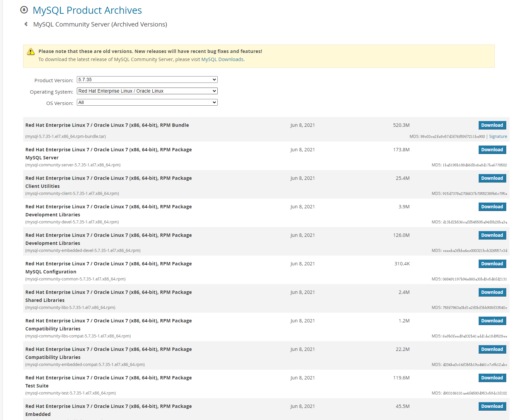524x420 pixels.
Task: Download the 1.2M Compatibility Libraries package
Action: tap(492, 321)
